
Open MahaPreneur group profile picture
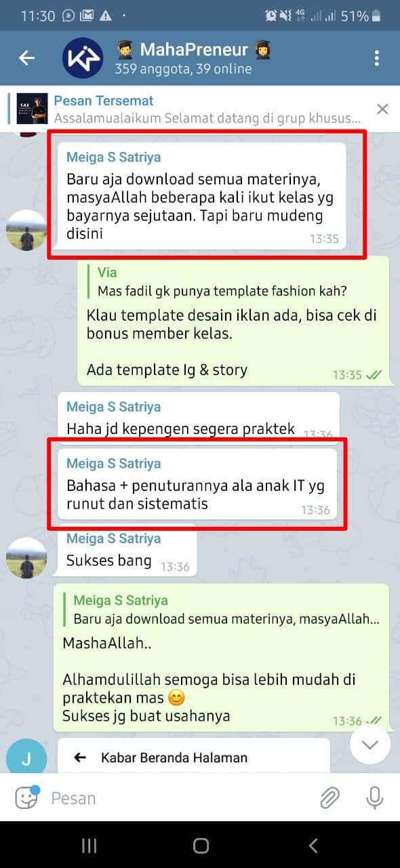click(83, 58)
